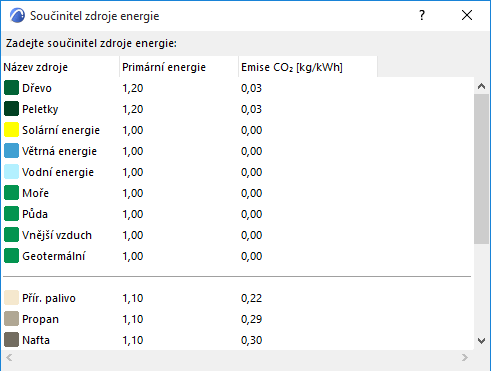Click the Moře color swatch
491x371 pixels.
[11, 193]
